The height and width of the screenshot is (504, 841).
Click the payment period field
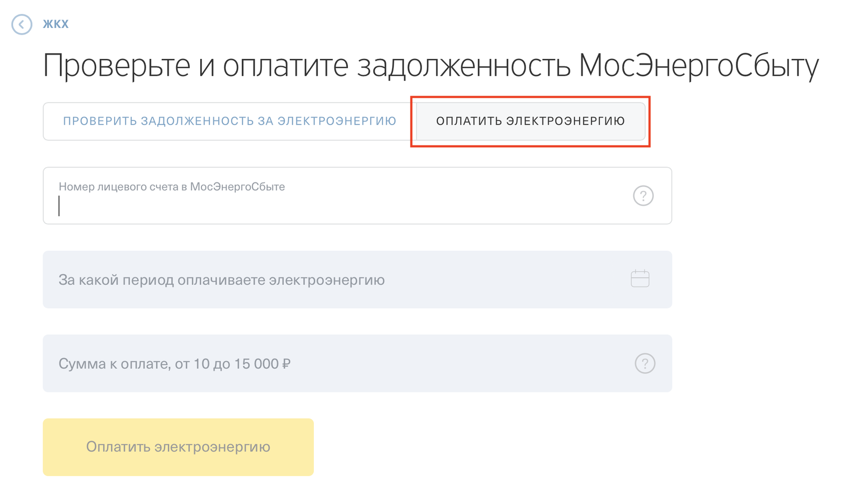(357, 280)
